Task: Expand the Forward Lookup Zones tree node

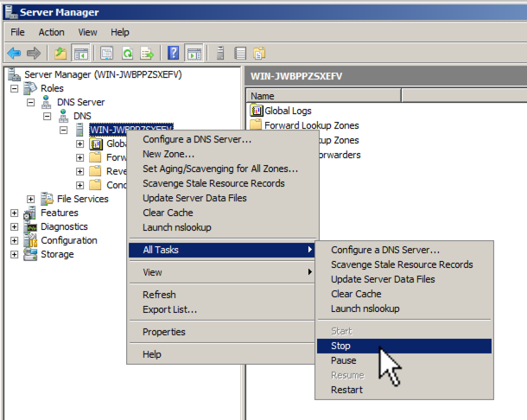Action: click(x=79, y=157)
